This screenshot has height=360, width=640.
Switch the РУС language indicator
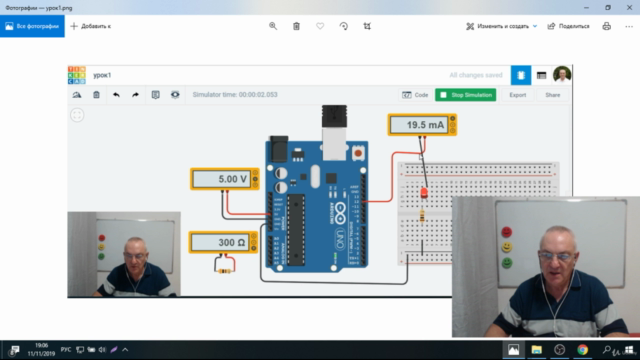tap(66, 350)
